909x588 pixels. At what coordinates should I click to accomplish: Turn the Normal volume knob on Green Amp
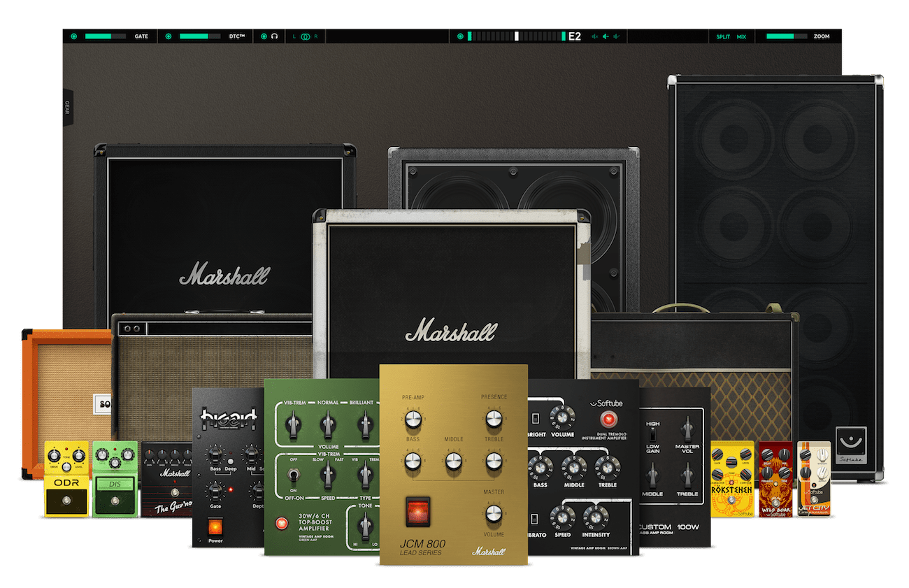(327, 424)
